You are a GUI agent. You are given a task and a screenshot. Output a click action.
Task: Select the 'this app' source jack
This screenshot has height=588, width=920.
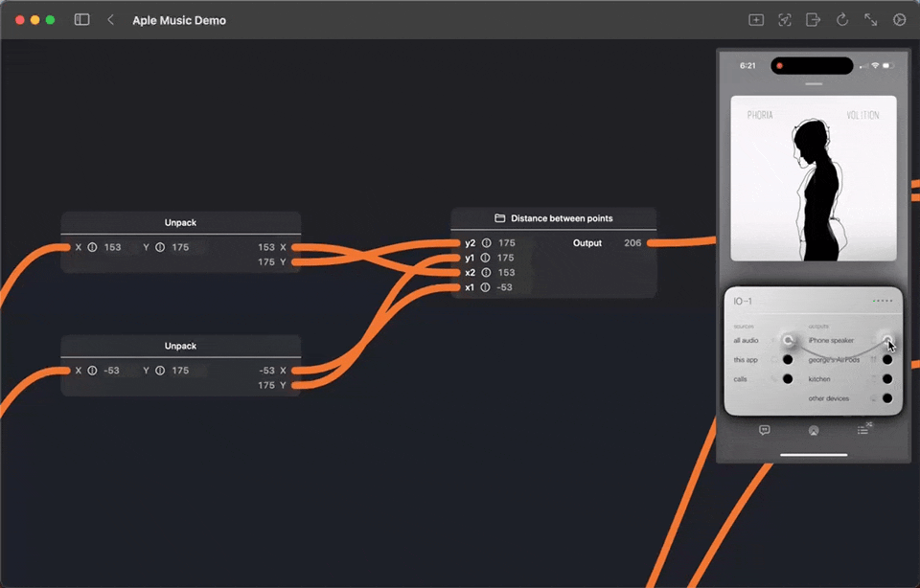(788, 360)
